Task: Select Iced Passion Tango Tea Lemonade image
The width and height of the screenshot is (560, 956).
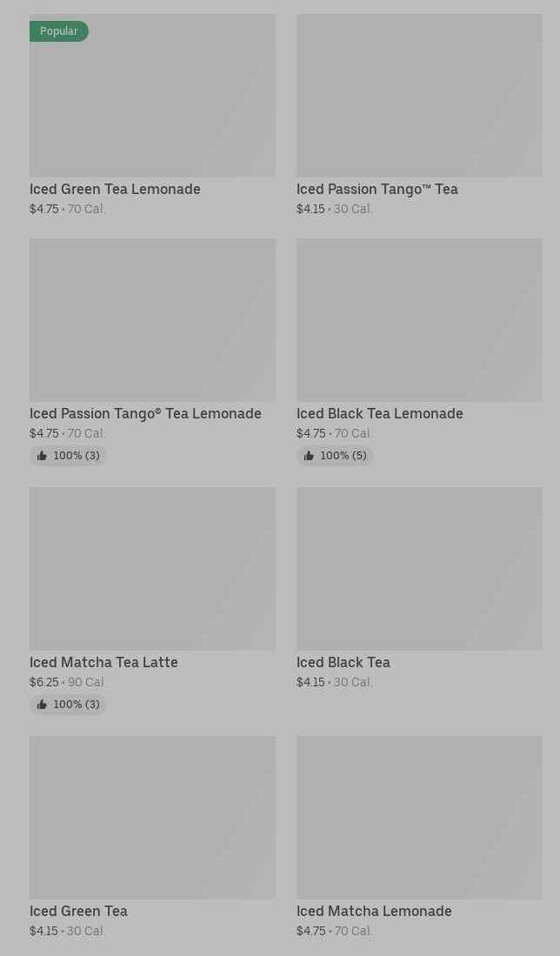Action: (152, 320)
